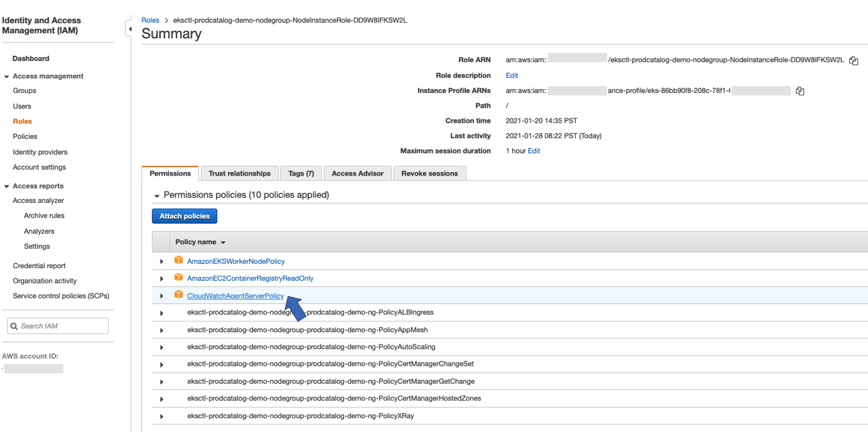Open the Trust relationships tab
This screenshot has width=868, height=435.
pos(239,173)
